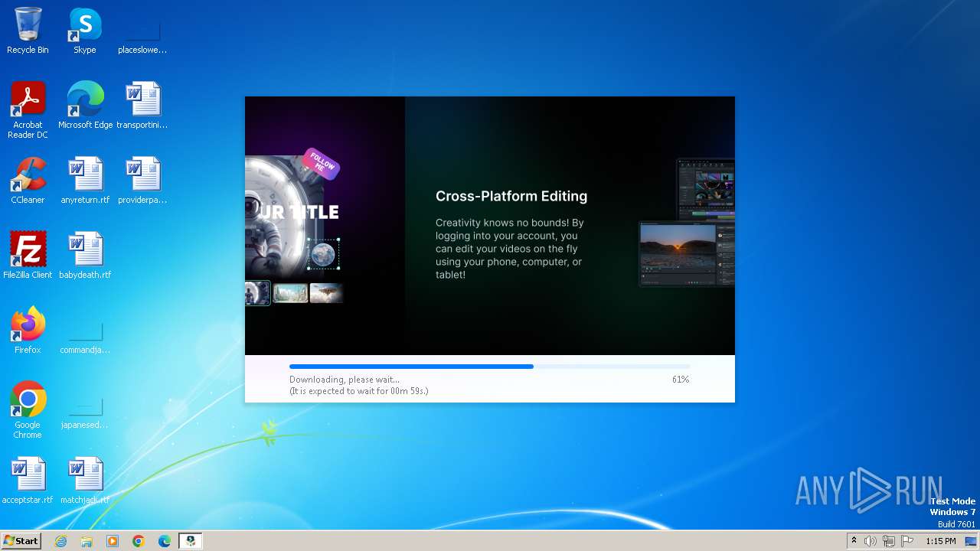980x551 pixels.
Task: Launch Microsoft Edge desktop shortcut
Action: point(85,105)
